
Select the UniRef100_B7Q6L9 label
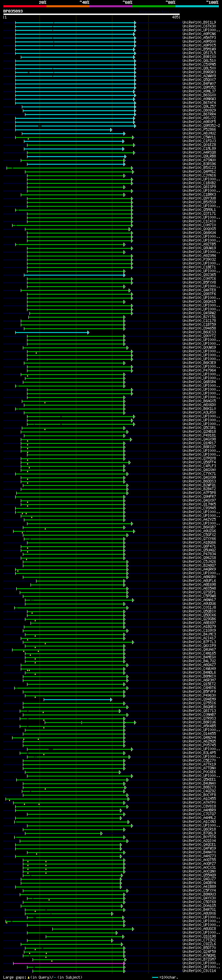tap(199, 833)
